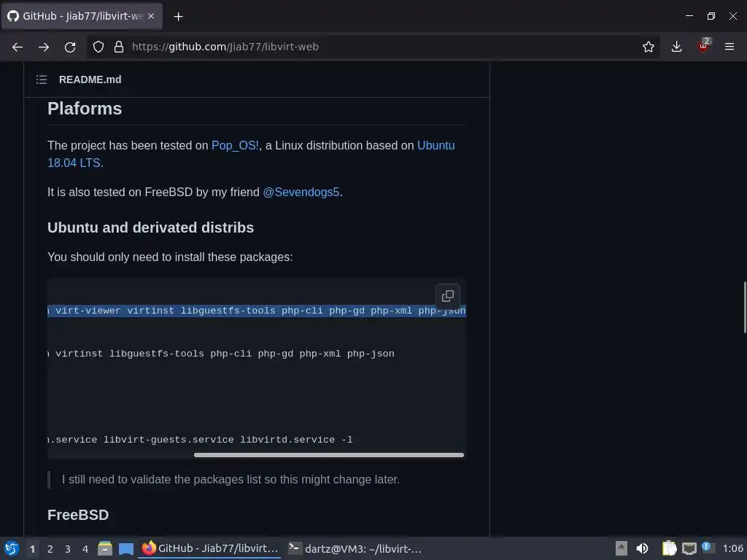Open the file manager taskbar icon

click(x=105, y=548)
